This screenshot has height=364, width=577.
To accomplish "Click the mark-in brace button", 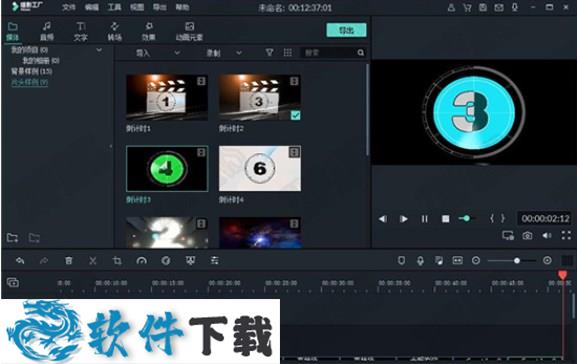I will [x=492, y=219].
